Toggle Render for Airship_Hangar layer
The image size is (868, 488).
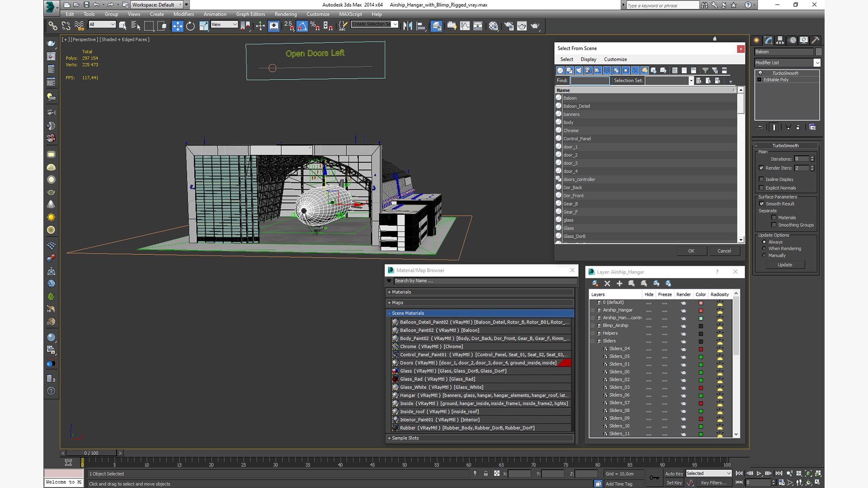pyautogui.click(x=683, y=310)
